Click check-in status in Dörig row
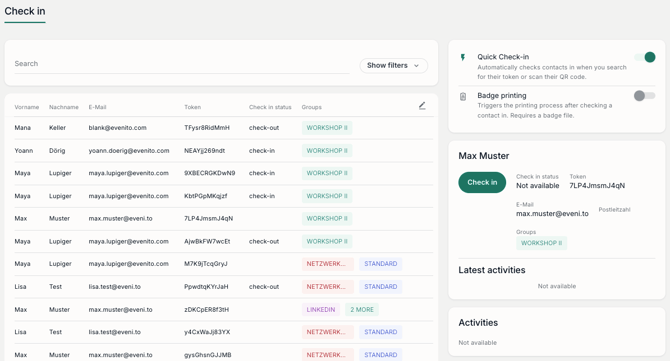This screenshot has width=670, height=361. (262, 151)
